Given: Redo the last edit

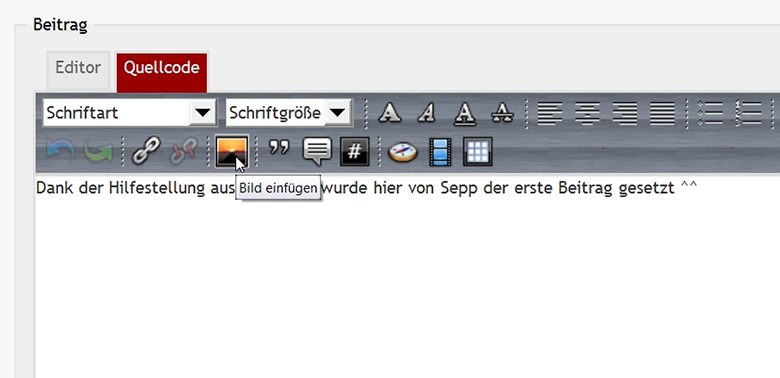Looking at the screenshot, I should click(98, 151).
